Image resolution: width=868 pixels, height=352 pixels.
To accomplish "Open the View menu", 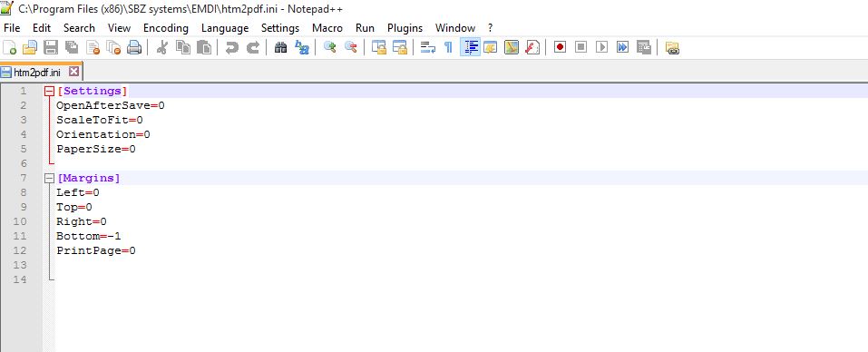I will click(x=119, y=28).
